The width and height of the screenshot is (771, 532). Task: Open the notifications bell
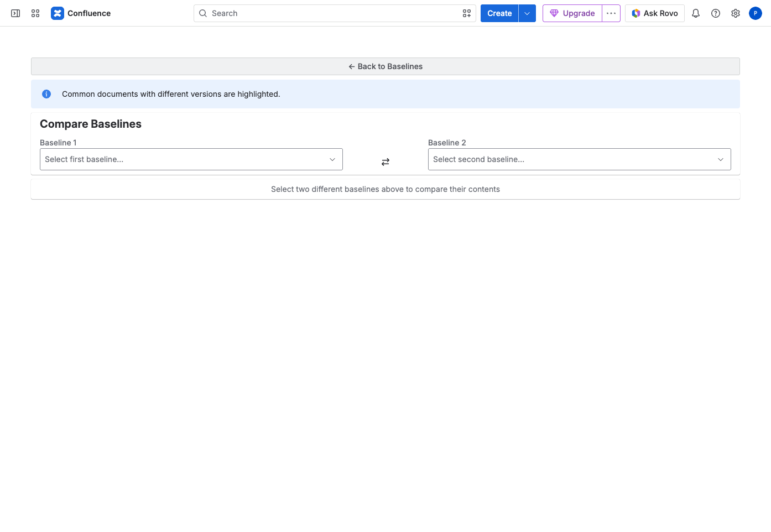point(696,13)
